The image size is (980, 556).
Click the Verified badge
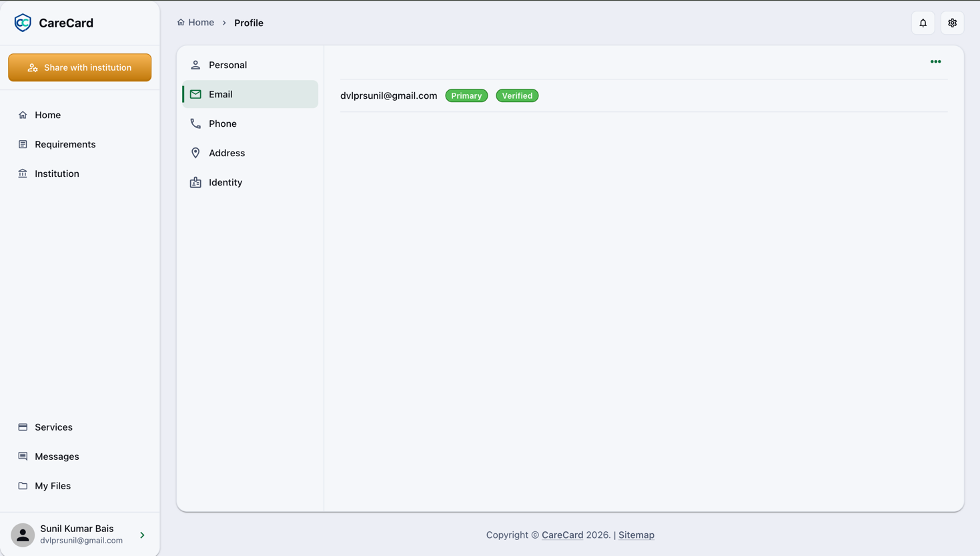coord(517,95)
